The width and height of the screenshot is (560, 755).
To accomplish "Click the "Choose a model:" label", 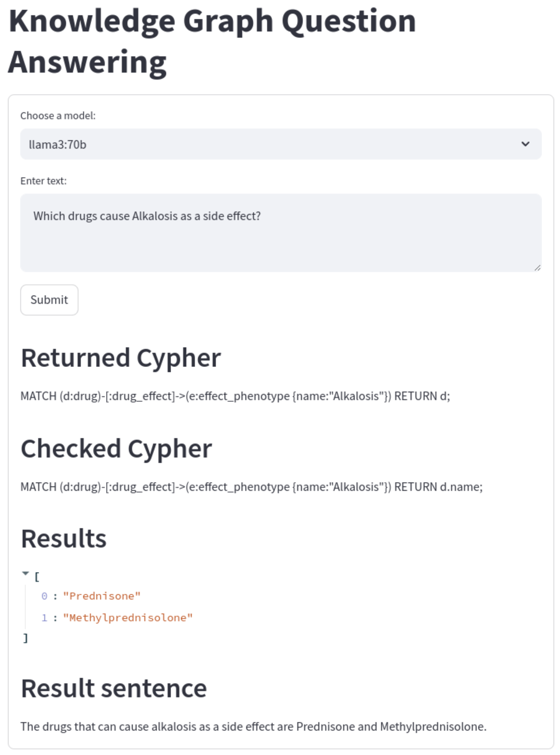I will pos(58,116).
